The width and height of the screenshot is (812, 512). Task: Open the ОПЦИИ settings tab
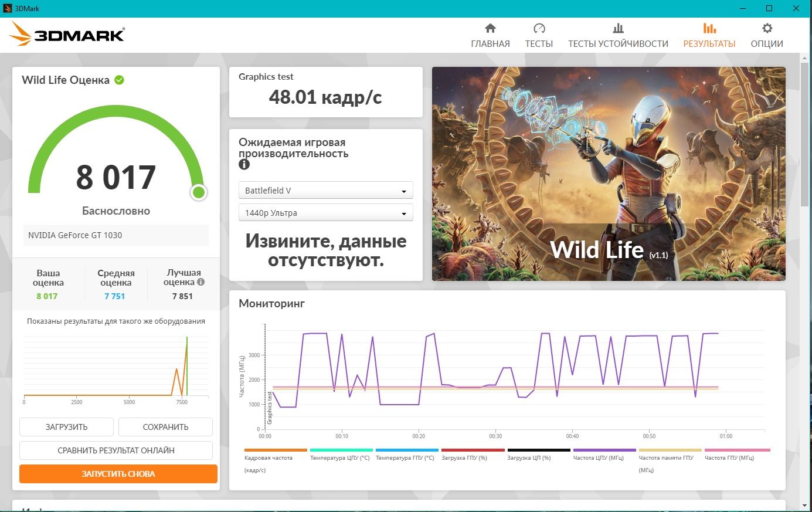tap(767, 36)
